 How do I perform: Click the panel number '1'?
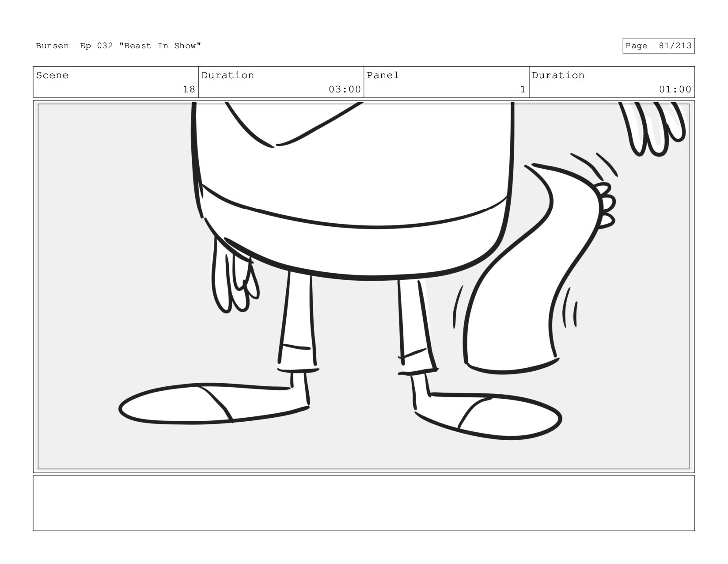click(x=523, y=89)
